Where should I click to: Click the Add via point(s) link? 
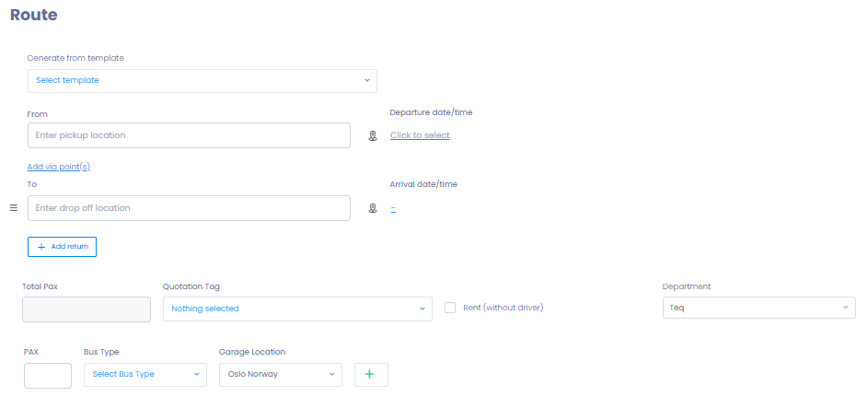click(59, 167)
